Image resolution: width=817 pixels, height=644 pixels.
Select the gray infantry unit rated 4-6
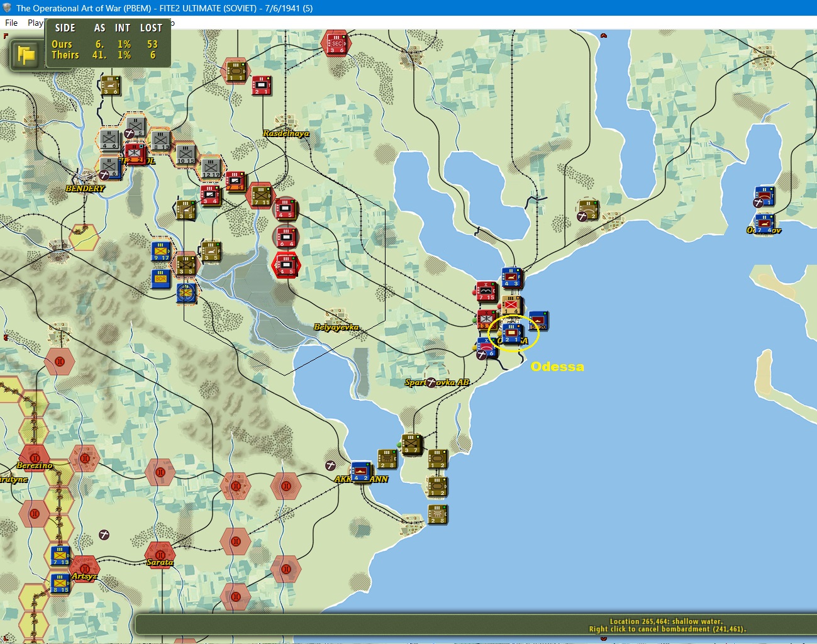[x=109, y=139]
